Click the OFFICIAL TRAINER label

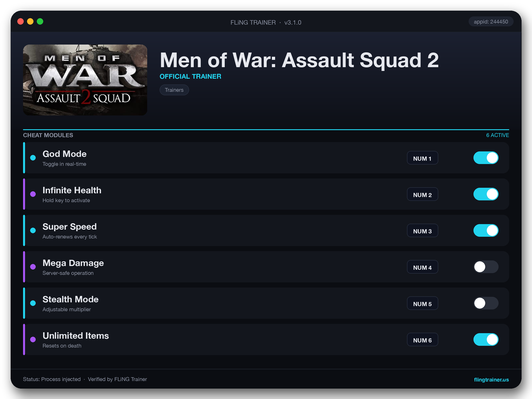[x=190, y=76]
